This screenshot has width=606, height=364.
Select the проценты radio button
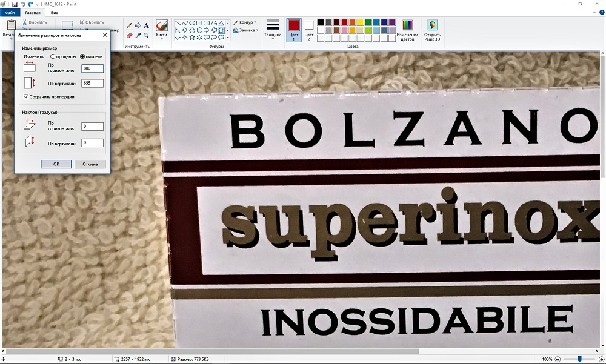53,56
